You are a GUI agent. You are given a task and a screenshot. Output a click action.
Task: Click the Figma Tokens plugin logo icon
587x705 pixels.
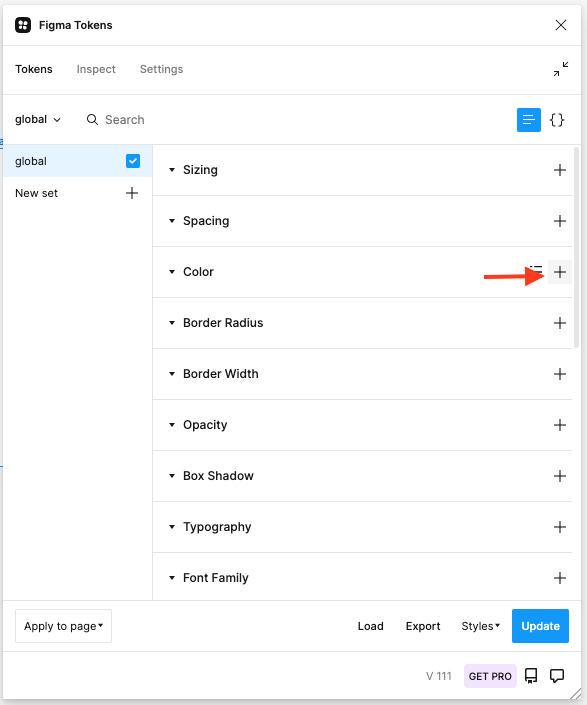pyautogui.click(x=23, y=25)
